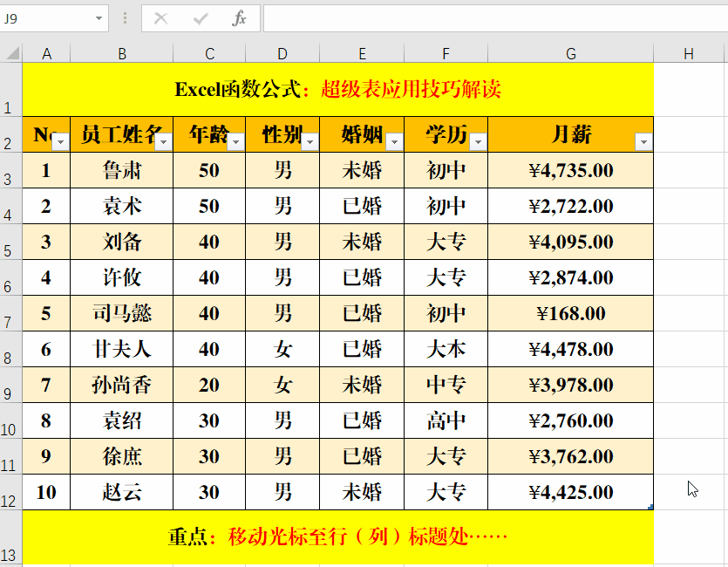This screenshot has height=567, width=728.
Task: Select row 2 header
Action: click(10, 134)
